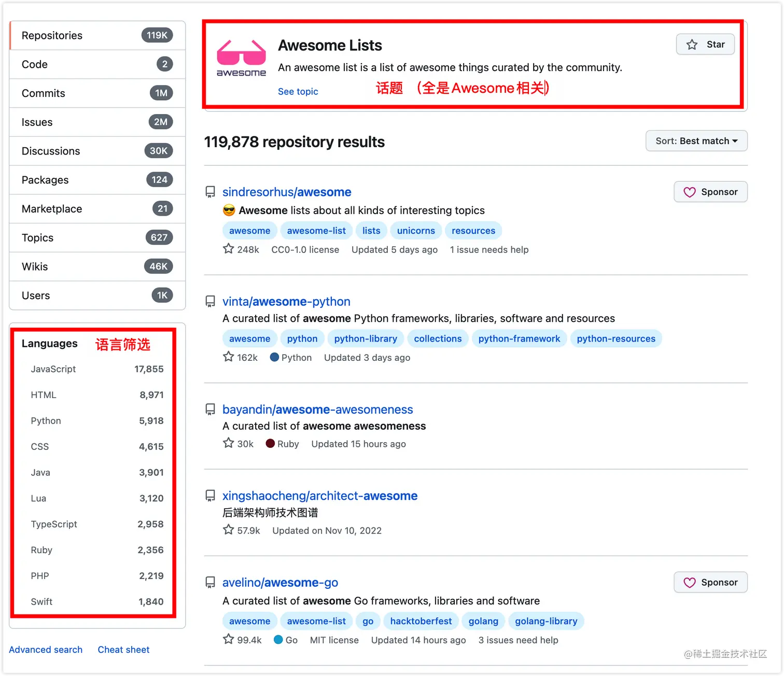Click '3 issues need help' link
The image size is (784, 676).
(518, 640)
